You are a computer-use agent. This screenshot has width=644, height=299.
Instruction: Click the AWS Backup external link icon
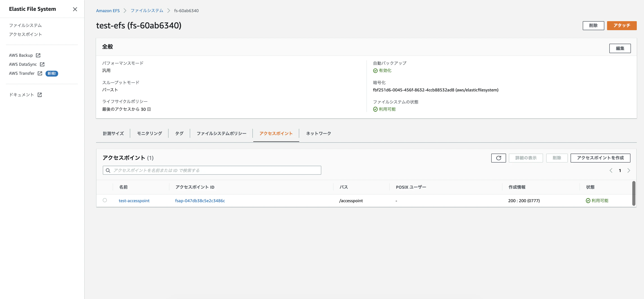[38, 55]
